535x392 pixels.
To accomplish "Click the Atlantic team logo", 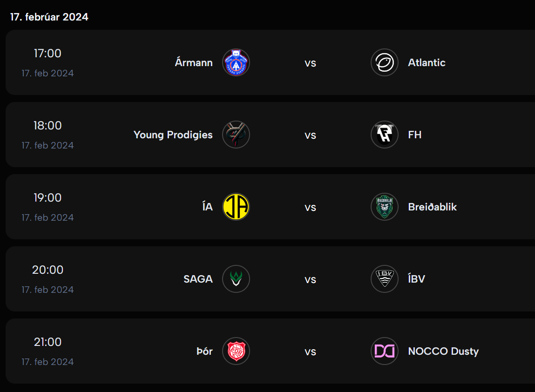I will pyautogui.click(x=385, y=62).
